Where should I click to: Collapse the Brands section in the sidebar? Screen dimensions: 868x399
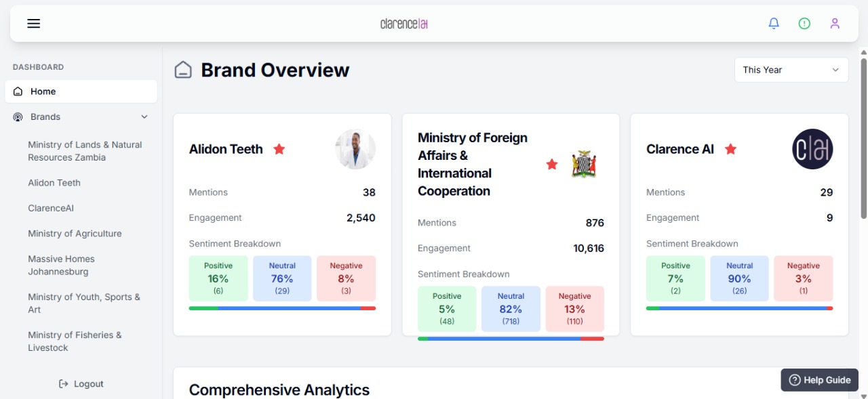[144, 117]
